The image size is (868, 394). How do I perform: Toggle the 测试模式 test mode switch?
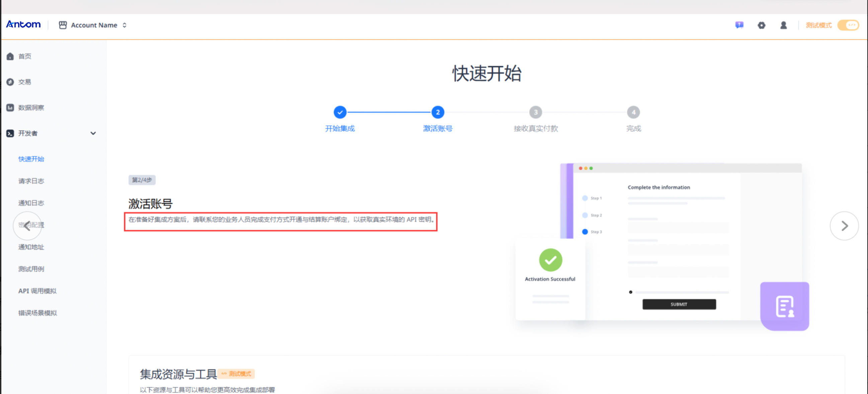pos(848,25)
